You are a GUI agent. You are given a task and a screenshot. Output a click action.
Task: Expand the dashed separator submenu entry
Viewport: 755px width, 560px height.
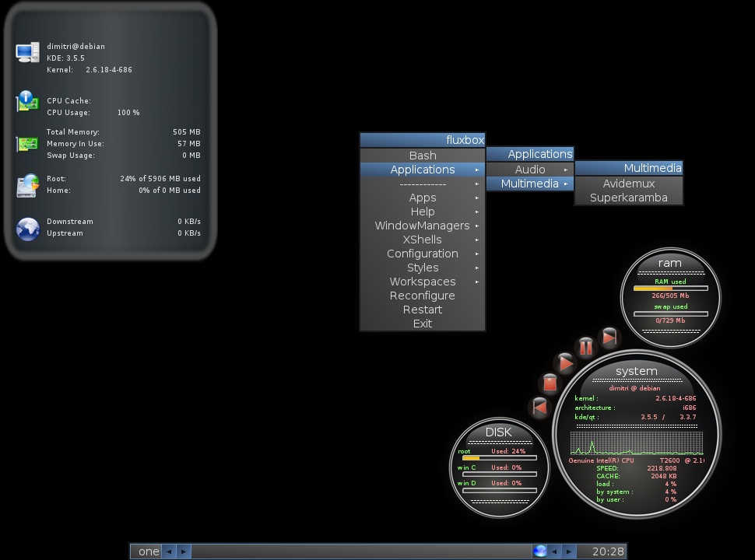423,184
